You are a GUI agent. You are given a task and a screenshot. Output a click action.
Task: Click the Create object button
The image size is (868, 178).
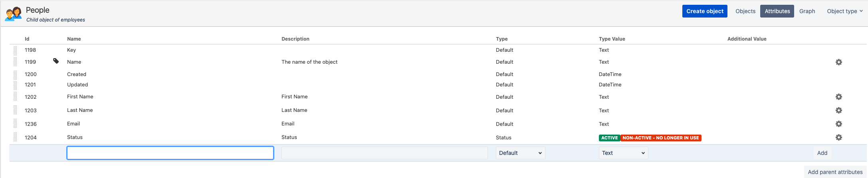coord(704,11)
